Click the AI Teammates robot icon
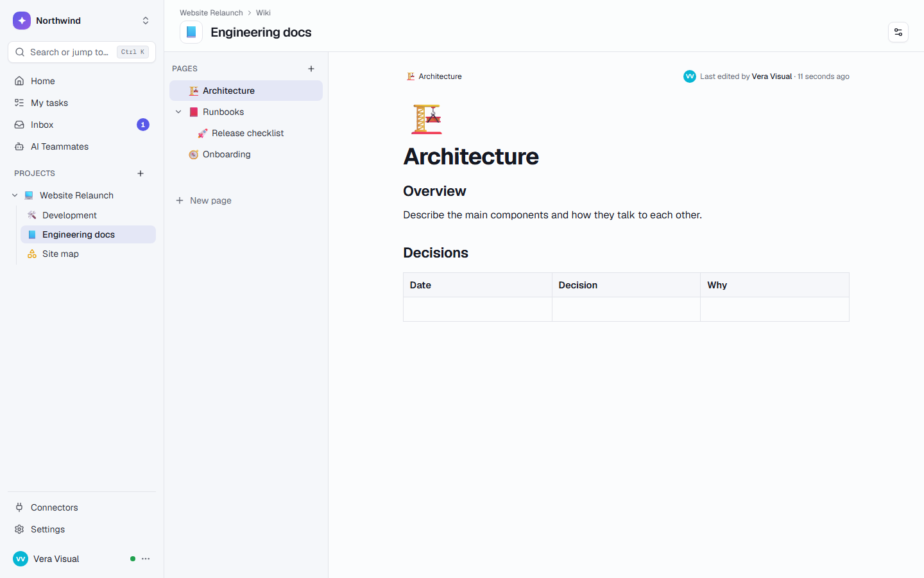The image size is (924, 578). point(19,146)
